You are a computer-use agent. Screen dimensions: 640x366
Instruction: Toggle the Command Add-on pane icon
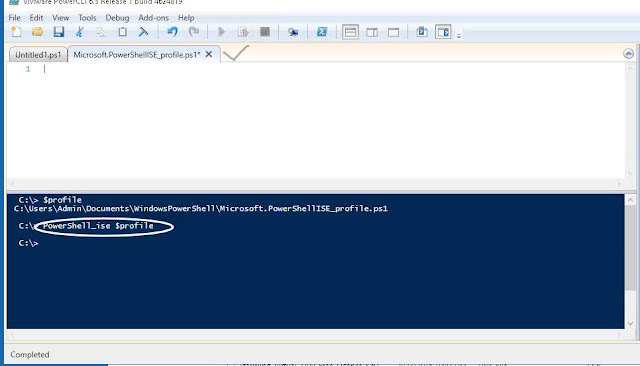(x=443, y=32)
